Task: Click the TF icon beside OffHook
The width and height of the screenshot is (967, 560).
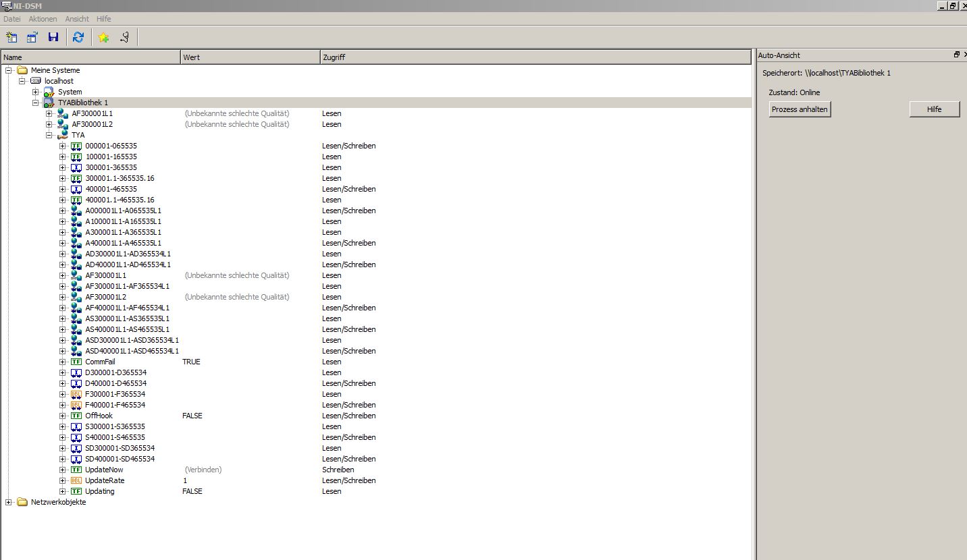Action: 76,416
